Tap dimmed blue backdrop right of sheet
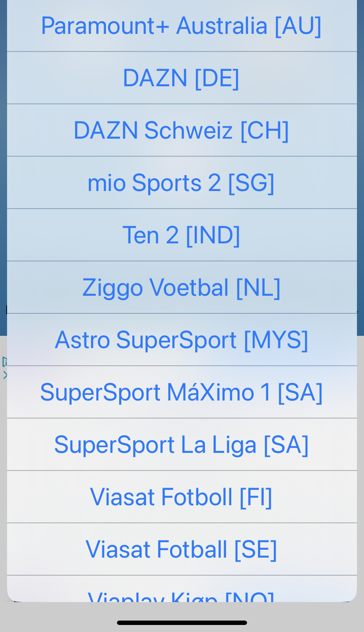 tap(361, 176)
